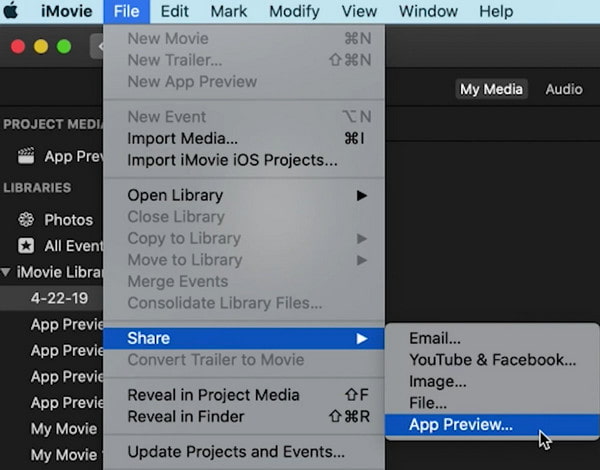Share the project via Email...

tap(492, 338)
